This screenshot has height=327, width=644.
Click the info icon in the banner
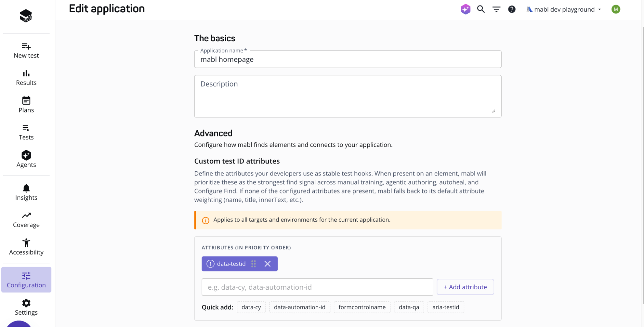[206, 220]
